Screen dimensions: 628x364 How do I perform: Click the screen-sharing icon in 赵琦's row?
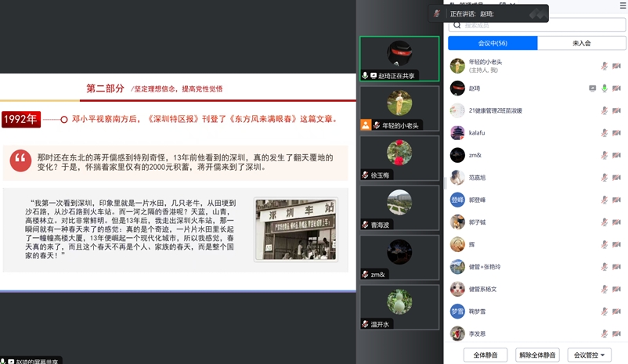(592, 88)
